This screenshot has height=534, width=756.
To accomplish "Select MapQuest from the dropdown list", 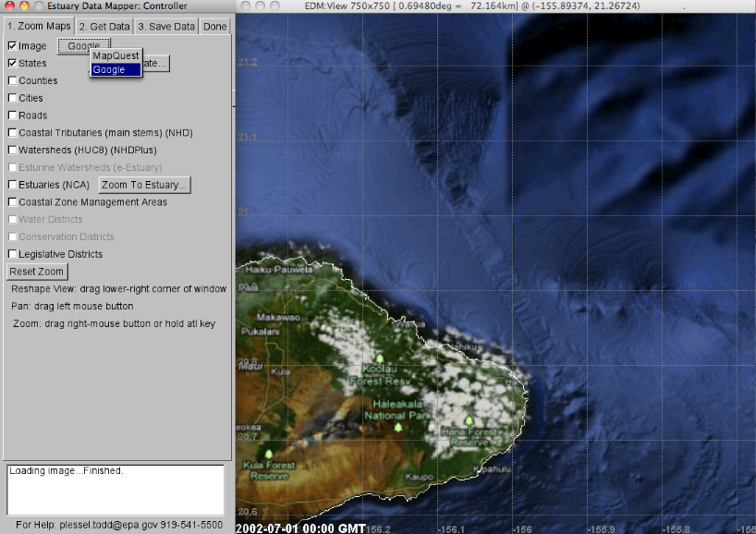I will tap(115, 55).
